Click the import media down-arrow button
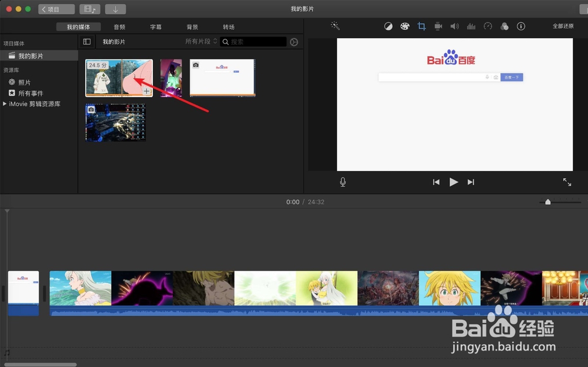Image resolution: width=588 pixels, height=367 pixels. (x=115, y=9)
